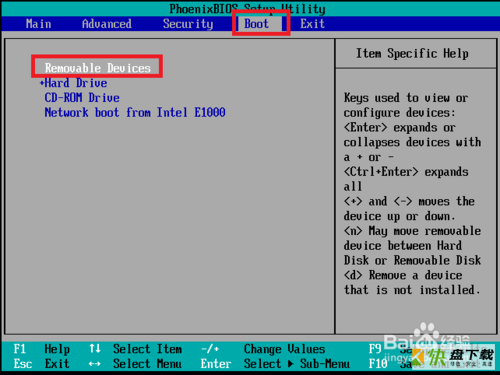
Task: Click the Esc Exit key hint
Action: coord(42,364)
